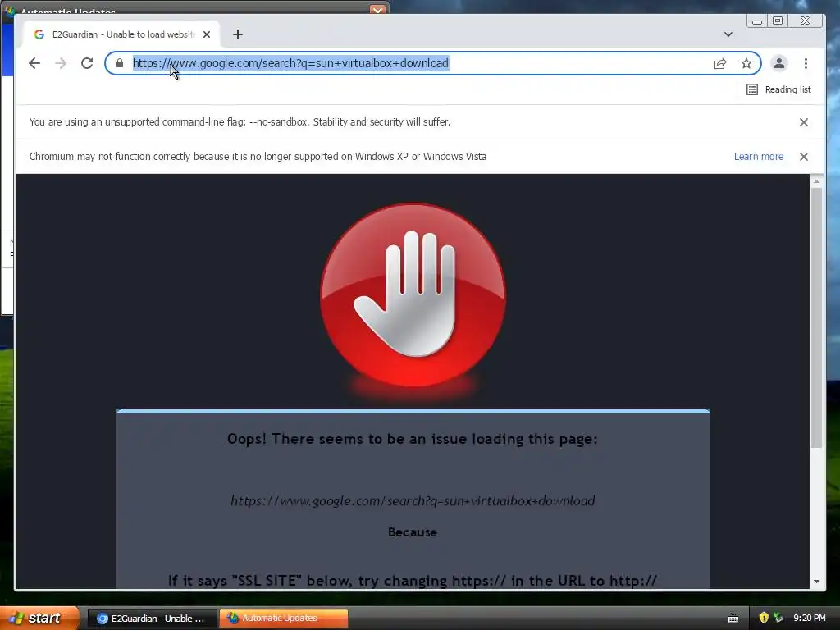
Task: Click the 'Oops! There seems to be an issue' heading
Action: click(x=413, y=440)
